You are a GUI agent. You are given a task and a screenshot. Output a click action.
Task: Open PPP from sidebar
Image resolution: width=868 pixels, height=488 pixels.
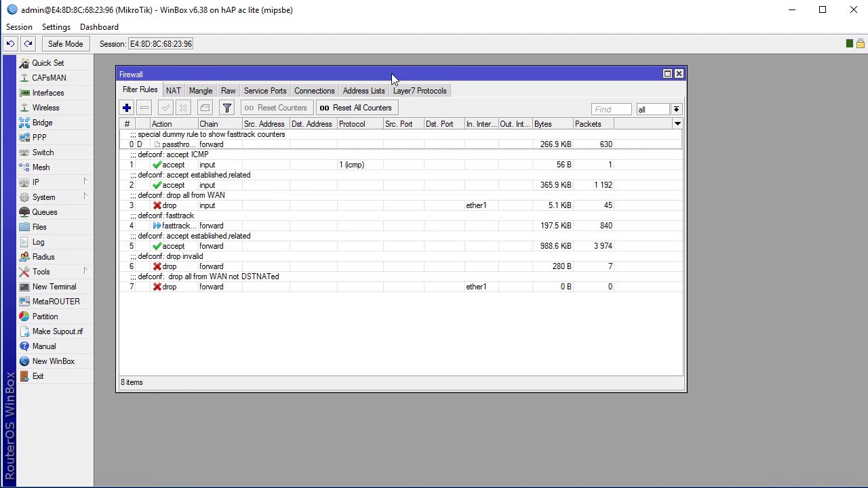pyautogui.click(x=55, y=138)
